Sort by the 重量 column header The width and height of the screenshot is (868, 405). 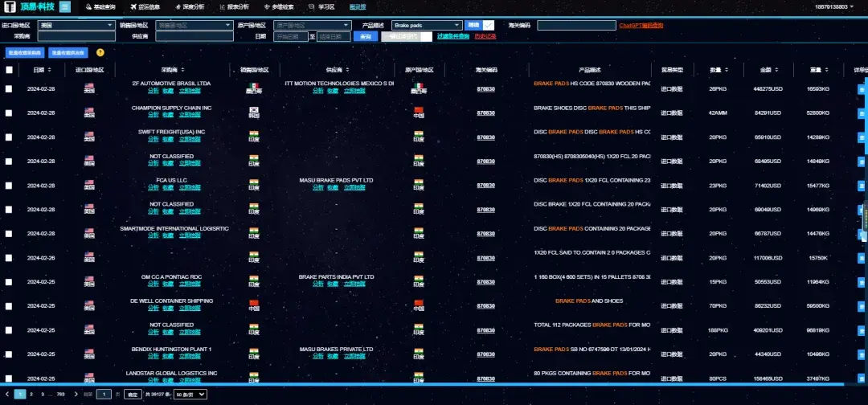pyautogui.click(x=817, y=70)
